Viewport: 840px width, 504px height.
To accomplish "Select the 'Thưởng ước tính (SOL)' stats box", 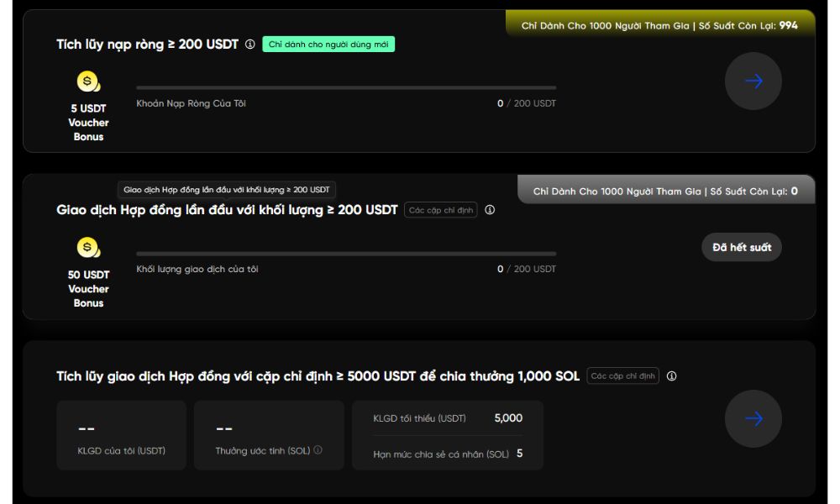I will click(x=269, y=435).
